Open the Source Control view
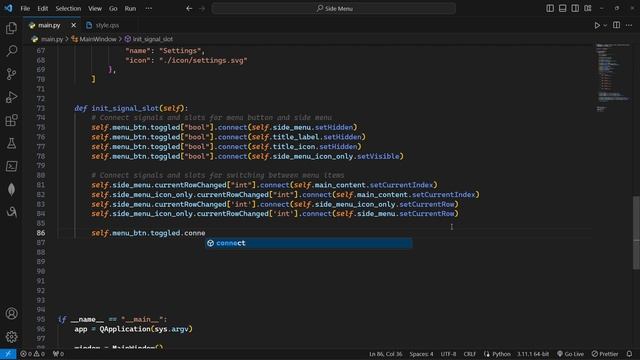This screenshot has width=640, height=360. coord(11,74)
